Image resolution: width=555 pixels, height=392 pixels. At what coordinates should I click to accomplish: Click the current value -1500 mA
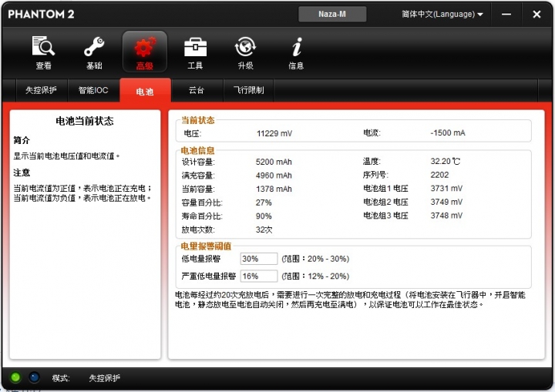pyautogui.click(x=448, y=133)
